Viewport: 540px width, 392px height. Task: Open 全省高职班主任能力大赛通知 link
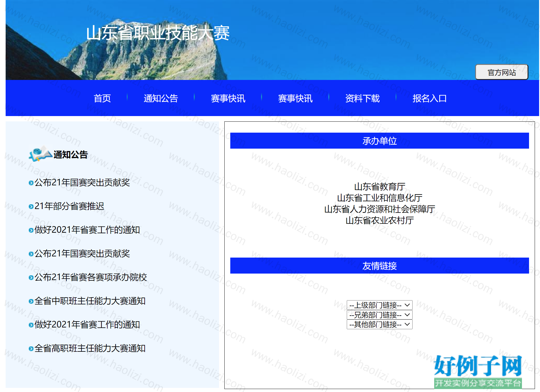(90, 348)
